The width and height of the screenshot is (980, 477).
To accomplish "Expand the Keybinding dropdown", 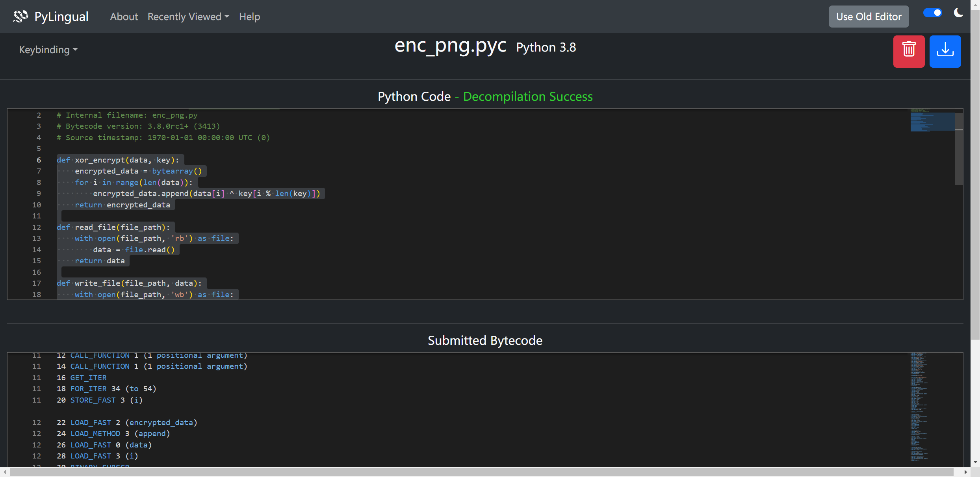I will tap(48, 50).
